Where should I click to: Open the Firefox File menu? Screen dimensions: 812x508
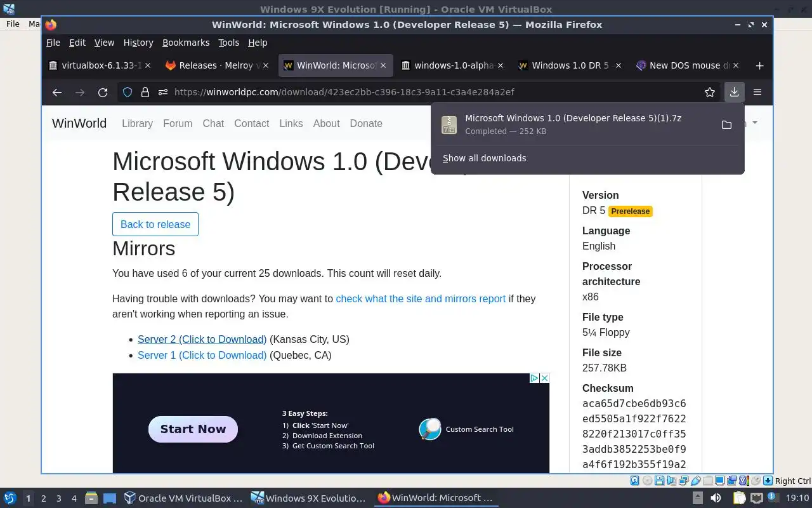[x=53, y=43]
